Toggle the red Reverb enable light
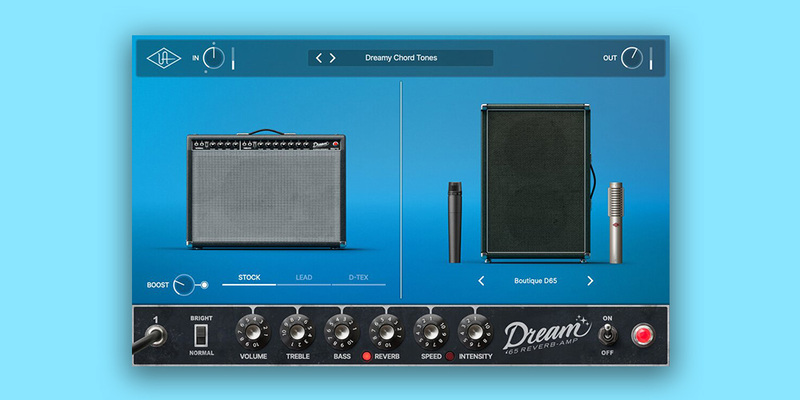Image resolution: width=800 pixels, height=400 pixels. click(366, 356)
